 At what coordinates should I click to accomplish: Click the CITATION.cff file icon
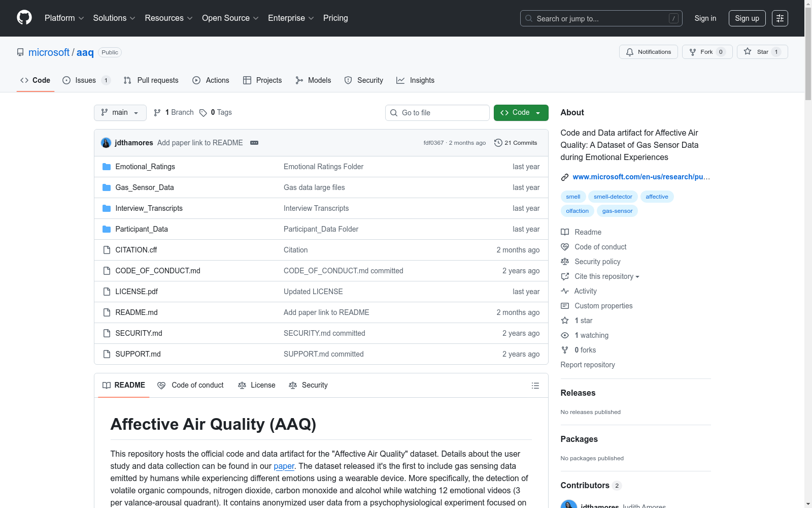coord(107,250)
